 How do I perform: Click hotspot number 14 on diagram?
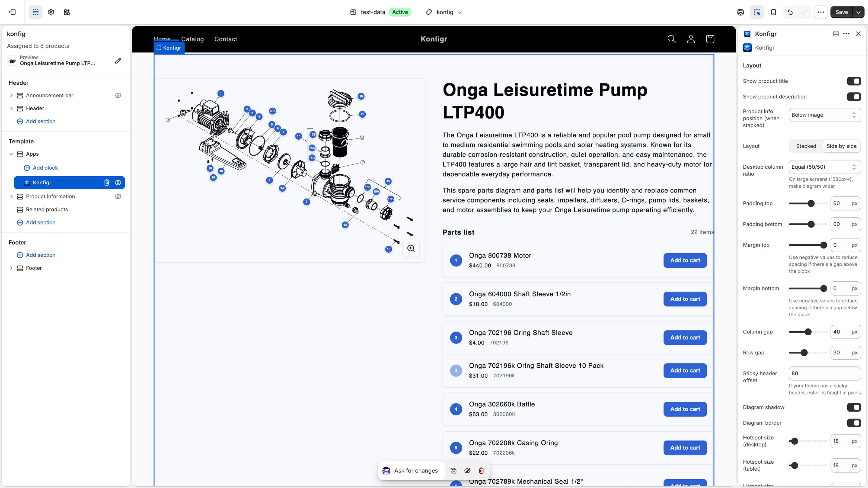point(345,225)
